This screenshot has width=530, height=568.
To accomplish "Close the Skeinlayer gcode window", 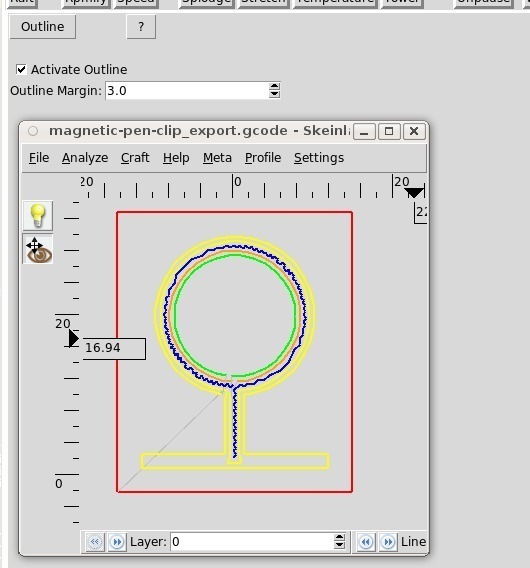I will (x=414, y=131).
